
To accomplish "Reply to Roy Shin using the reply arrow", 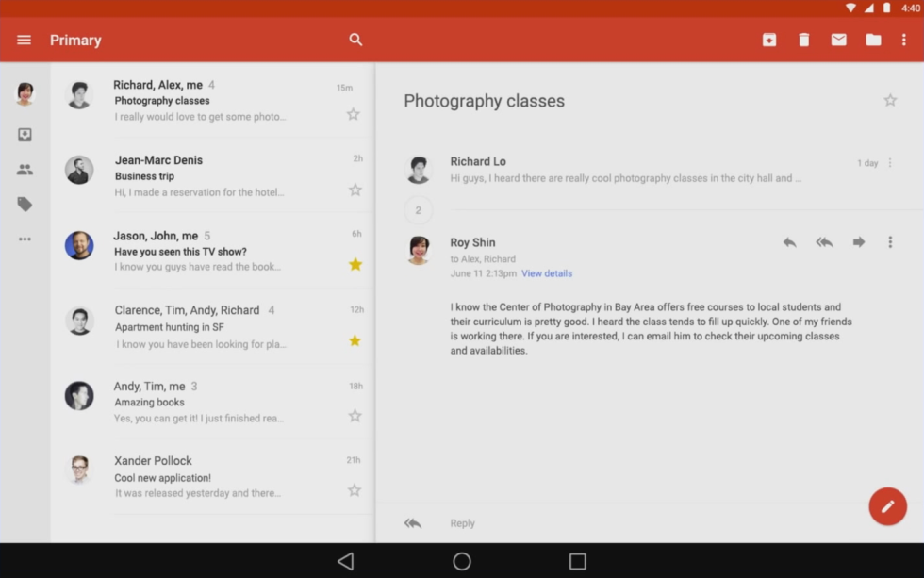I will (789, 241).
